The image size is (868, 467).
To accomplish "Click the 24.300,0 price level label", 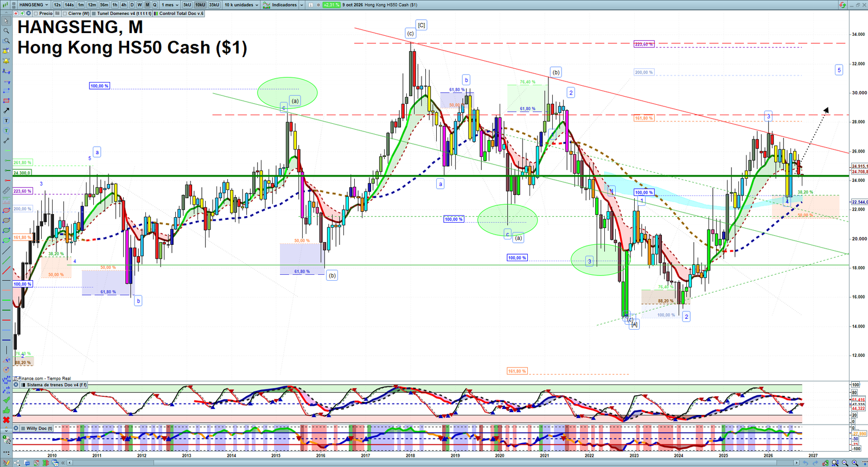I will pos(22,173).
